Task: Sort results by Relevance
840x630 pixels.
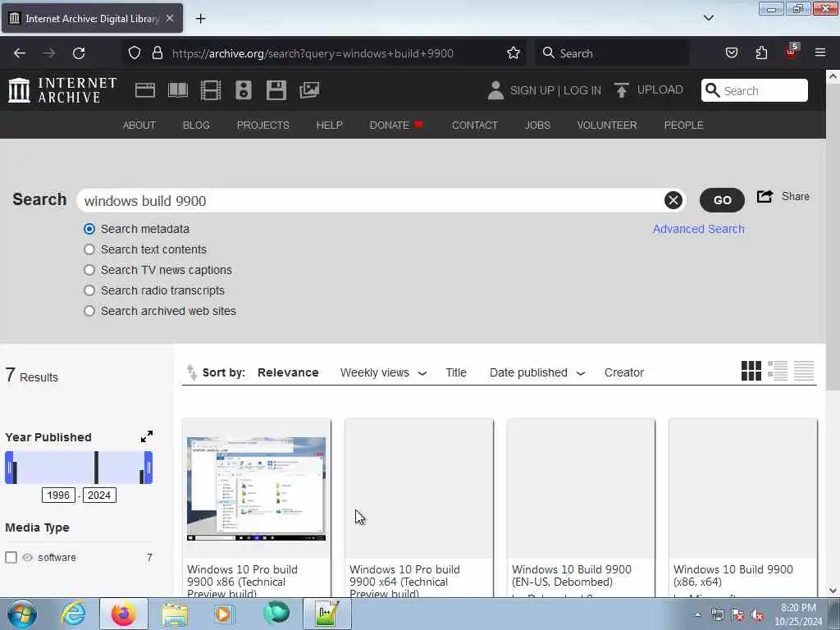Action: [288, 372]
